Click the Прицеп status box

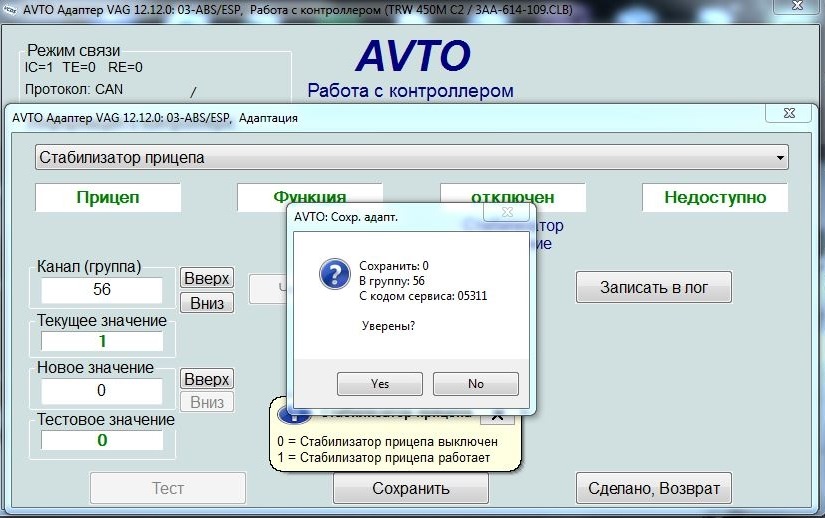click(x=108, y=197)
